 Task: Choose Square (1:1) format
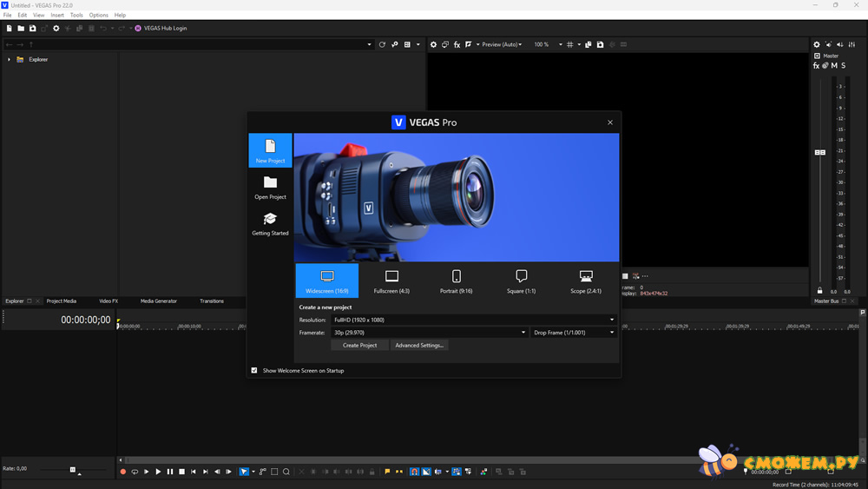521,281
